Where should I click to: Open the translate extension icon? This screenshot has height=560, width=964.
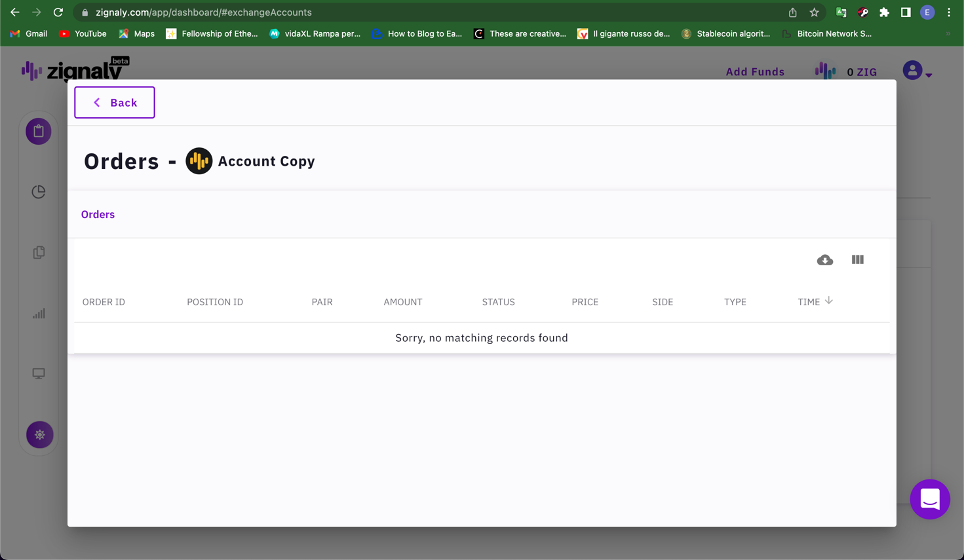(841, 12)
